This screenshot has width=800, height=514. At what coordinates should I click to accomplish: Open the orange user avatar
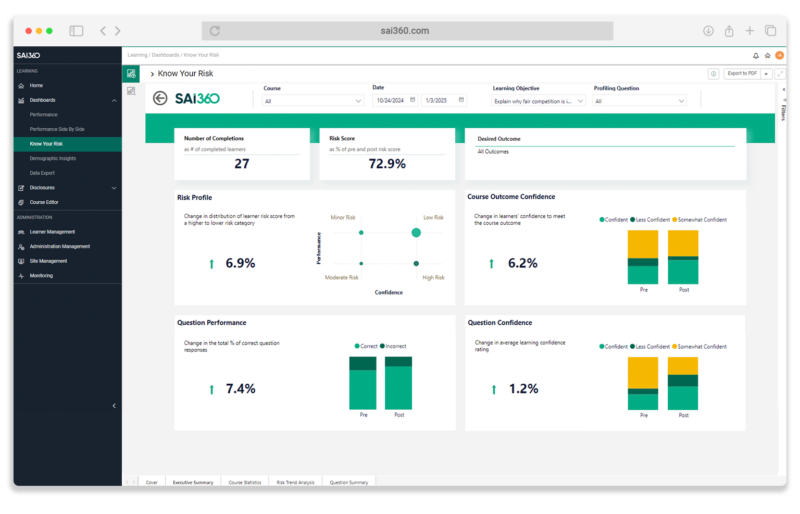[x=780, y=55]
